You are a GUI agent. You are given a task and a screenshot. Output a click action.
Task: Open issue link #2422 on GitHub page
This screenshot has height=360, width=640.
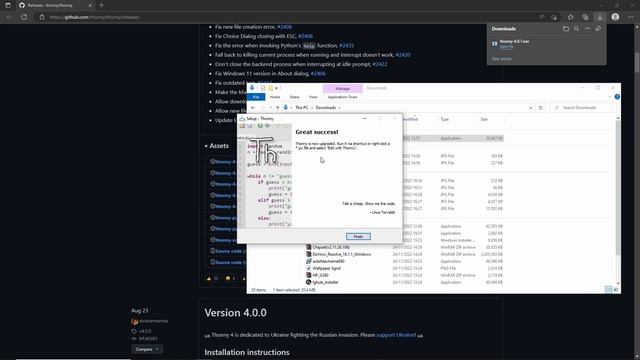tap(380, 64)
